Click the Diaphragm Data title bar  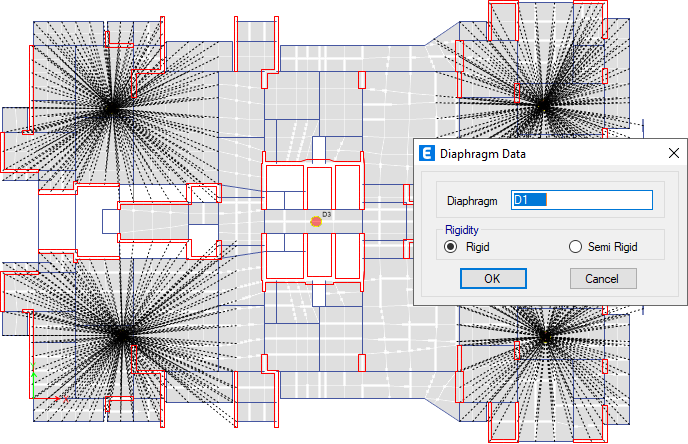click(550, 154)
